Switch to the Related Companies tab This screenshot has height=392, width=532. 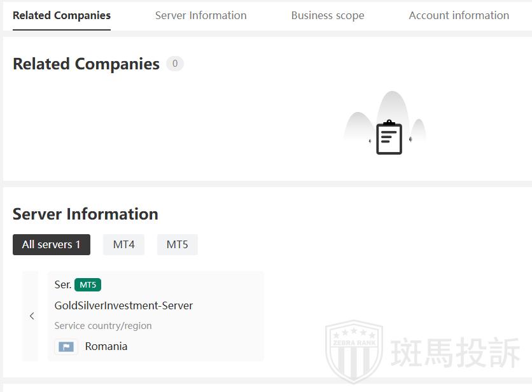pyautogui.click(x=62, y=15)
